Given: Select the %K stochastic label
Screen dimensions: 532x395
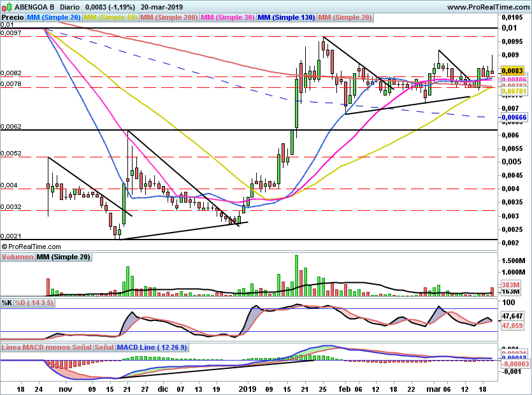Looking at the screenshot, I should (7, 303).
